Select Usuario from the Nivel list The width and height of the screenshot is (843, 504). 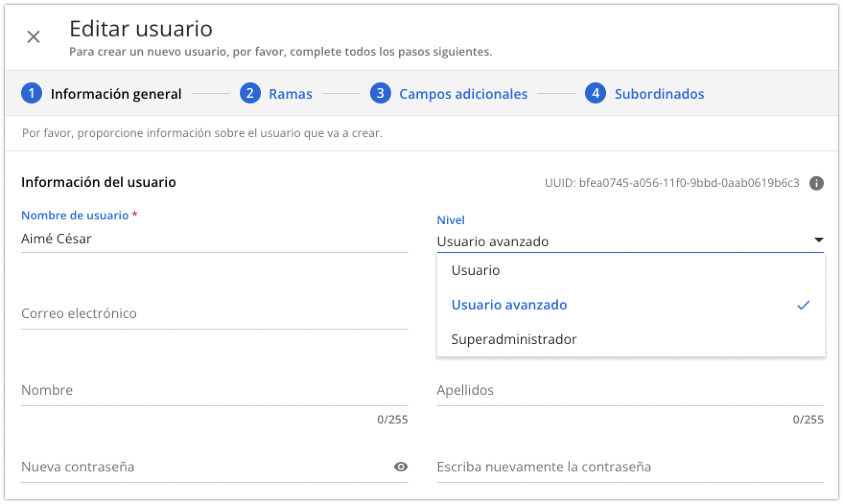click(x=475, y=270)
